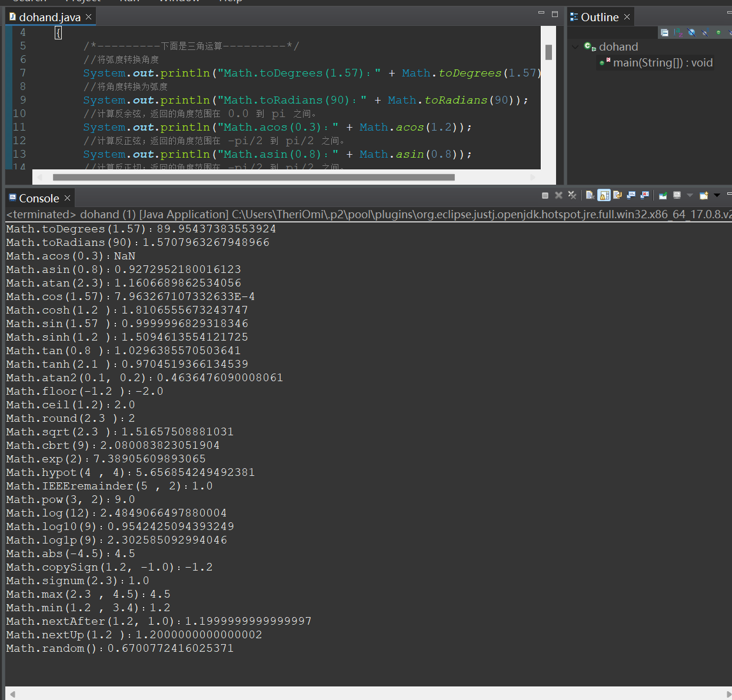Screen dimensions: 732x700
Task: Remove all terminated launches
Action: click(x=572, y=195)
